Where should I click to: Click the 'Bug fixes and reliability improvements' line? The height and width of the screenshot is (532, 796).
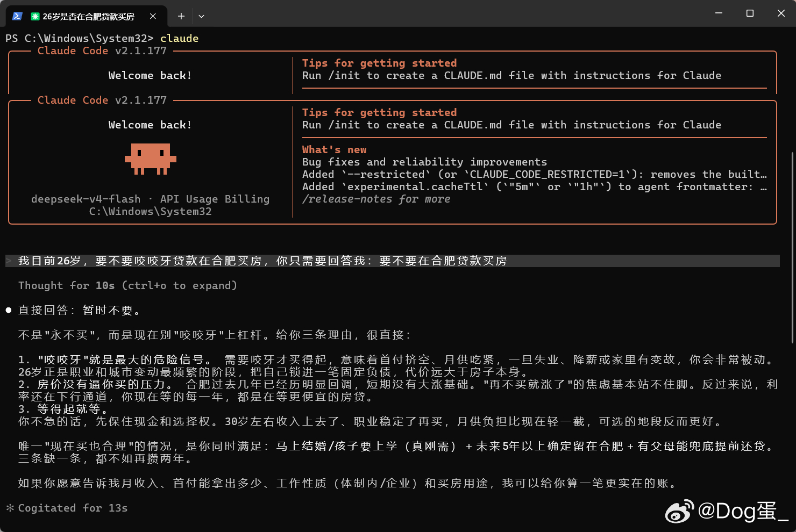[424, 162]
